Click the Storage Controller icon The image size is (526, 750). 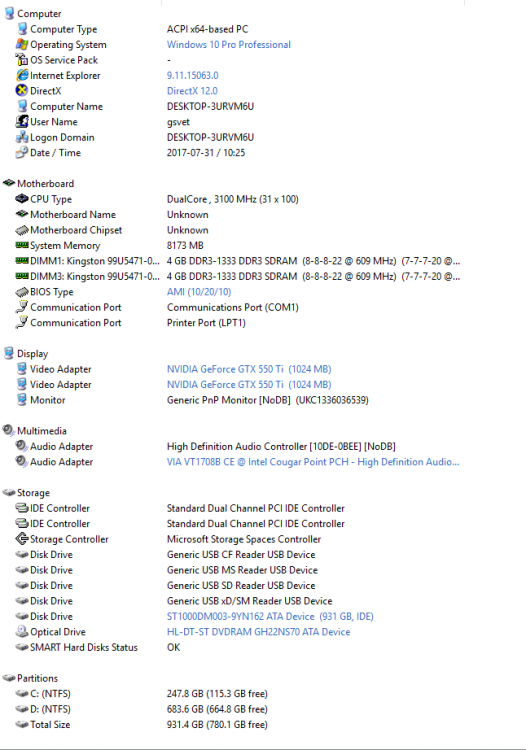pyautogui.click(x=22, y=539)
